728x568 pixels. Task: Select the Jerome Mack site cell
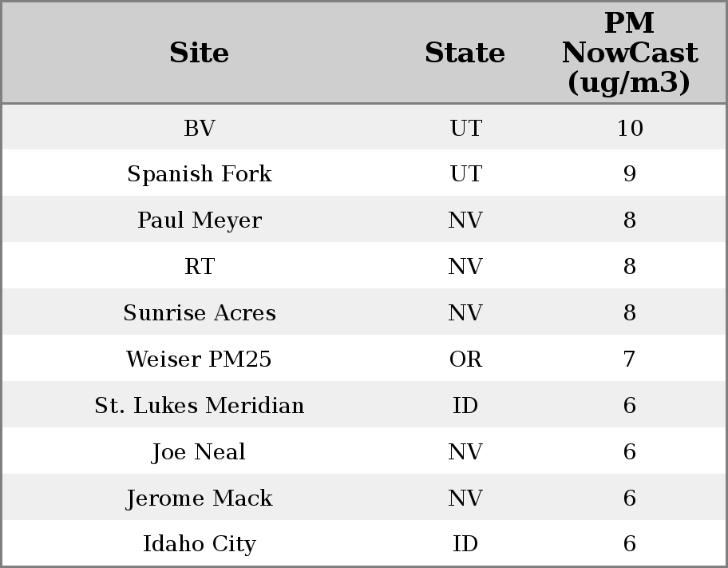click(200, 498)
